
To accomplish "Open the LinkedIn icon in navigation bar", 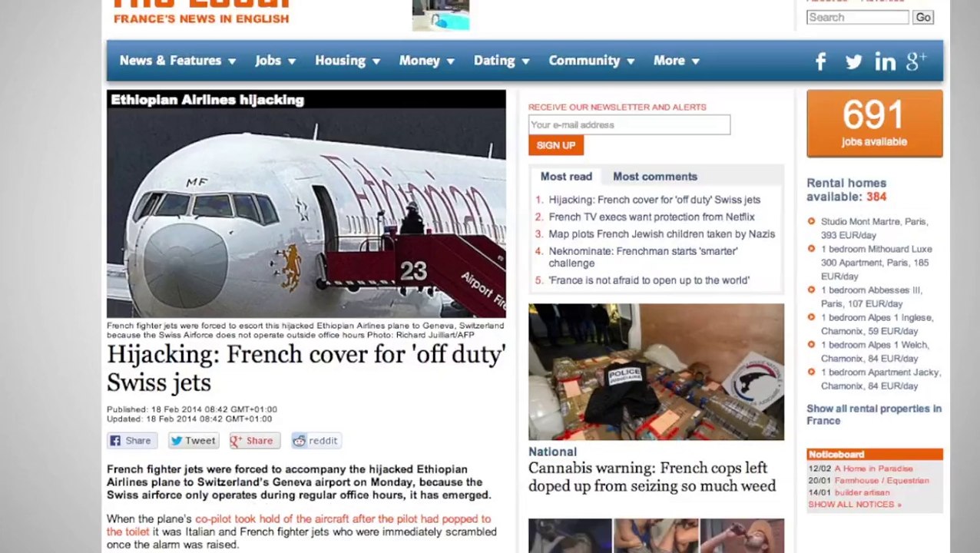I will [x=885, y=61].
